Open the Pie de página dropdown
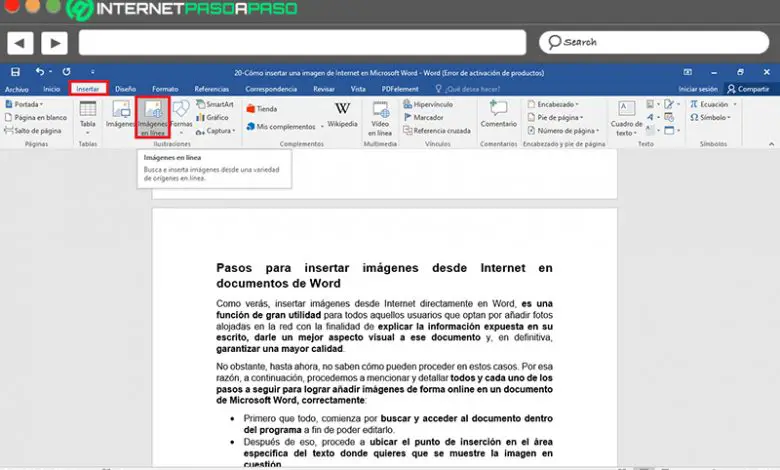 point(555,117)
